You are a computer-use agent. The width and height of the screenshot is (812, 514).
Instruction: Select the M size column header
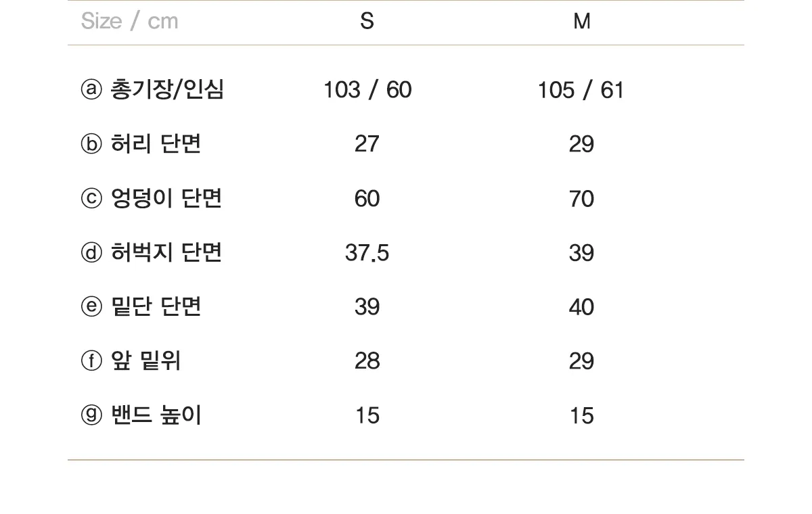tap(582, 22)
